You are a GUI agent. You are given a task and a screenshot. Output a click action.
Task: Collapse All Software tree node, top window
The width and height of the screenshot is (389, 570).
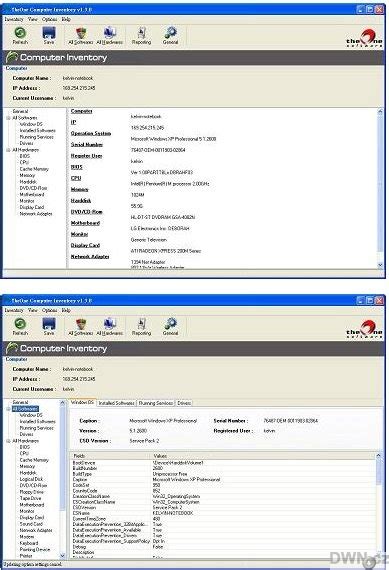coord(8,118)
